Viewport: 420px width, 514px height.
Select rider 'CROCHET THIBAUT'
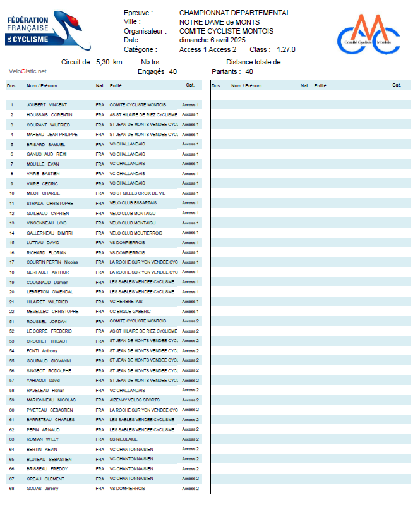[47, 341]
